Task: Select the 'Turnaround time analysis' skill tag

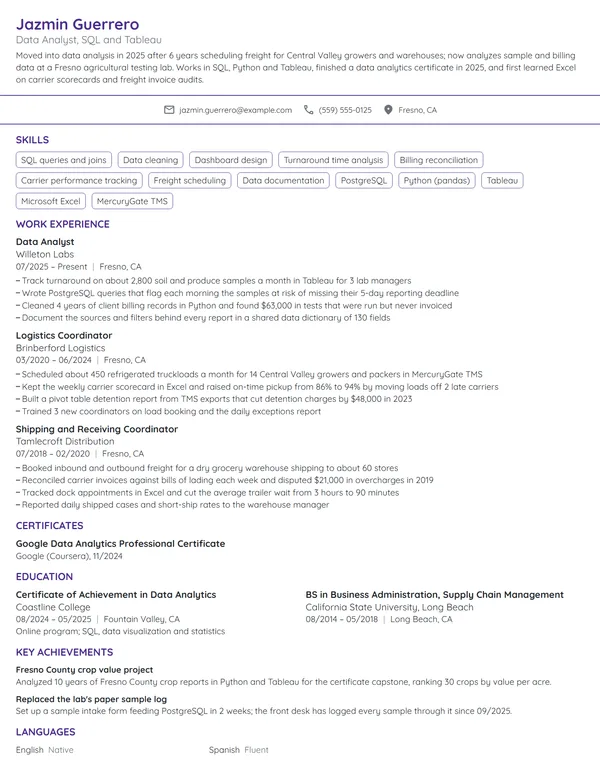Action: [333, 160]
